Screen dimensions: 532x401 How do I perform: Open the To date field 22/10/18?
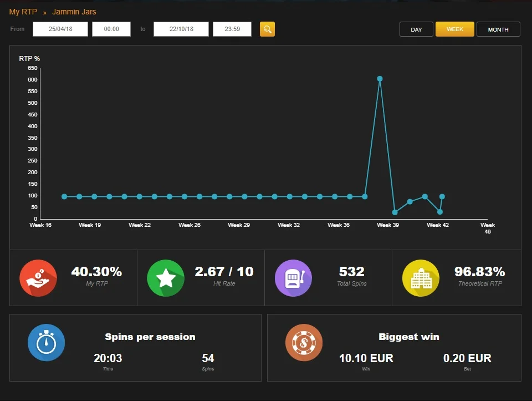click(181, 29)
